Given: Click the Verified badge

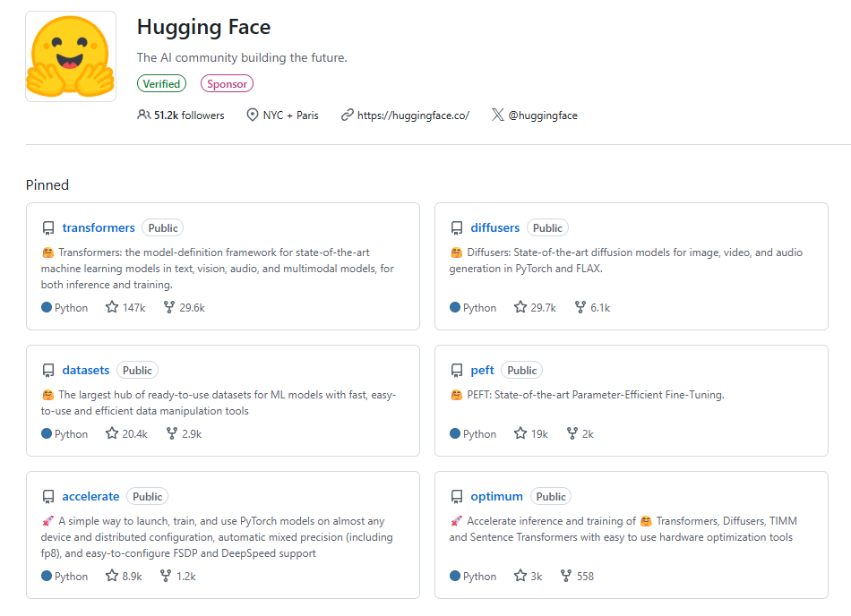Looking at the screenshot, I should [x=161, y=84].
